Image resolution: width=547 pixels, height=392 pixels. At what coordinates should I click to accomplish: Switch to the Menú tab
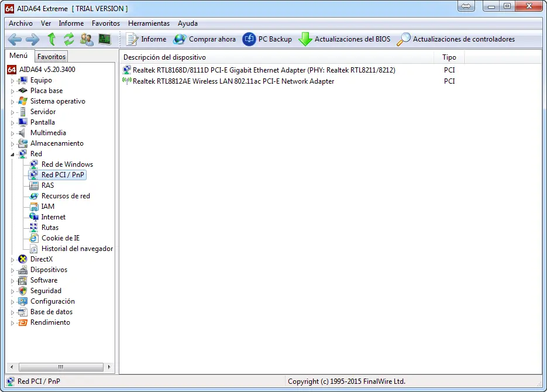(x=19, y=56)
